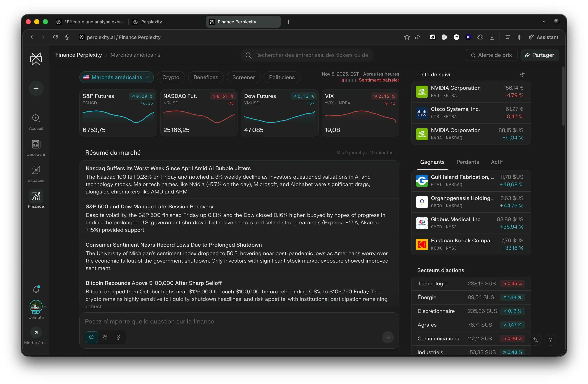588x384 pixels.
Task: Click the voice microphone icon in toolbar
Action: [67, 37]
